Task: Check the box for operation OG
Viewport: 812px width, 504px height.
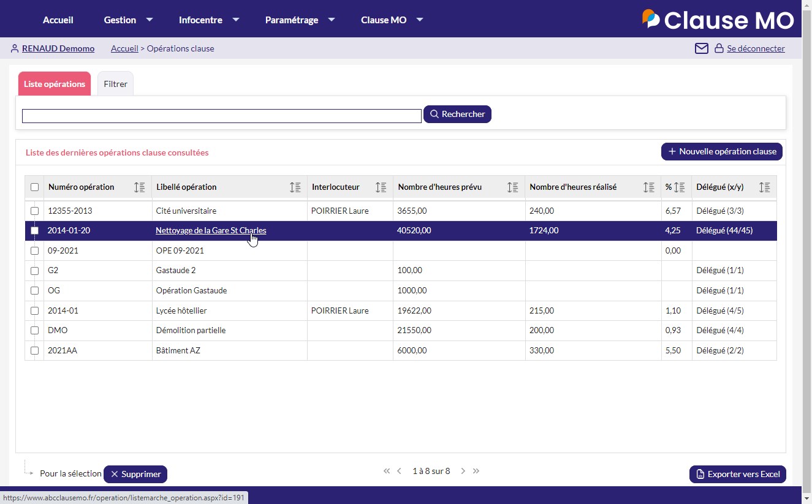Action: point(35,291)
